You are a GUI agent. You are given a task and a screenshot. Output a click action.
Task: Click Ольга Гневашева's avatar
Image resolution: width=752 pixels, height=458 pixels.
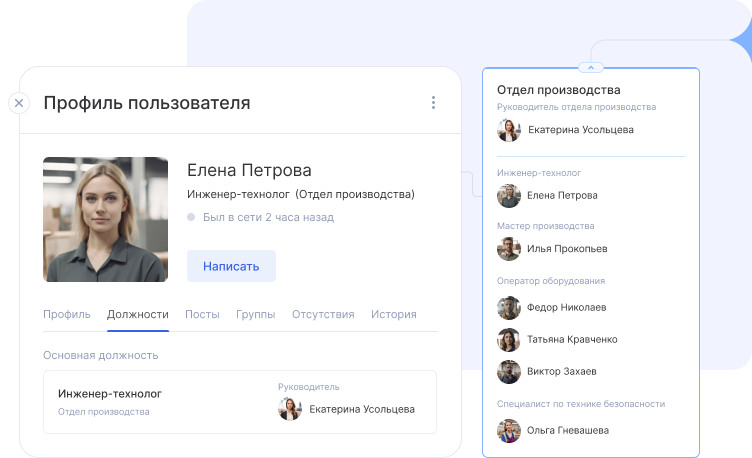point(509,430)
